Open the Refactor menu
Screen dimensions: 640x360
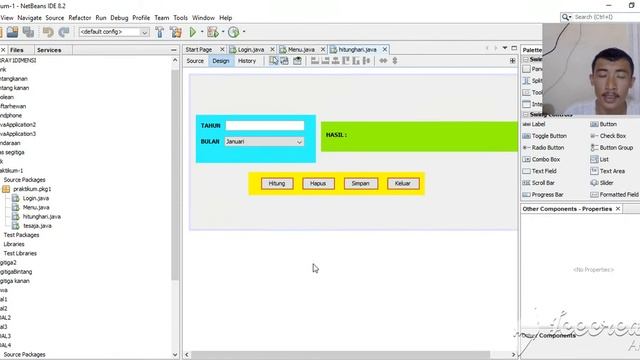(x=80, y=18)
